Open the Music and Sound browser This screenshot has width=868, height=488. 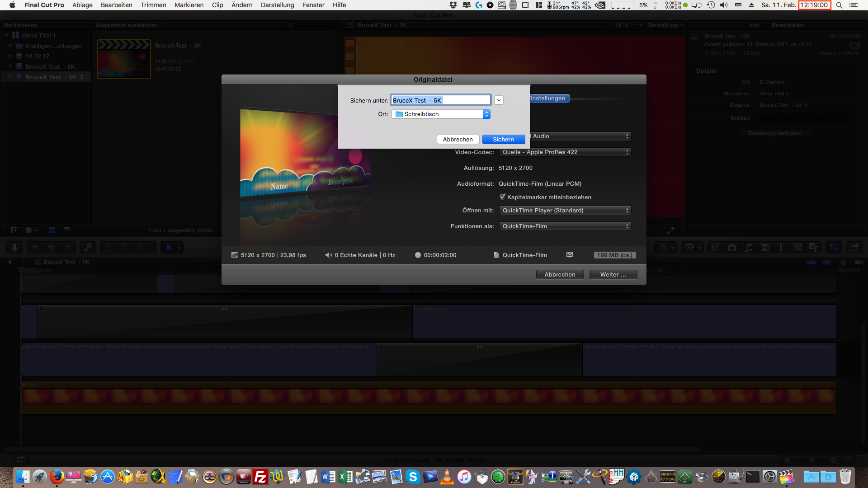coord(749,248)
